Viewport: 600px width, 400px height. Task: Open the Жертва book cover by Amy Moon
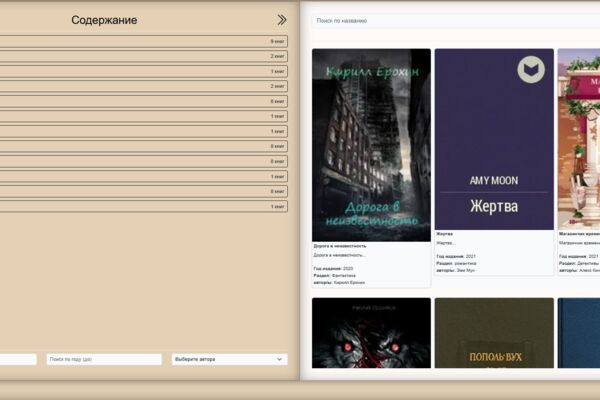coord(494,139)
